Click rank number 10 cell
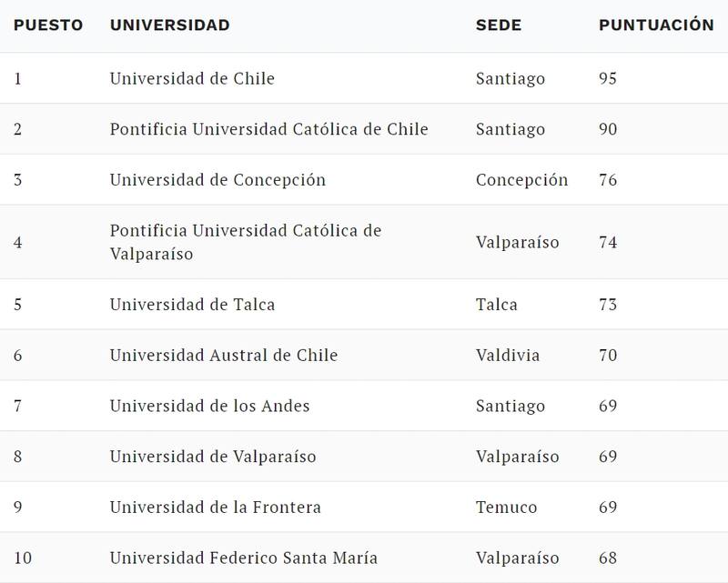The image size is (728, 583). (x=24, y=558)
